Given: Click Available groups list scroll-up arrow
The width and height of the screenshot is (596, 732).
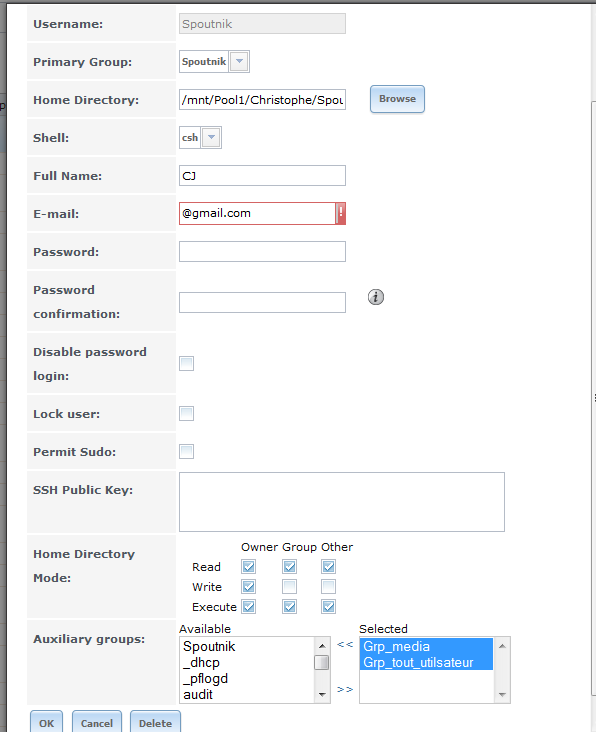Looking at the screenshot, I should [322, 646].
